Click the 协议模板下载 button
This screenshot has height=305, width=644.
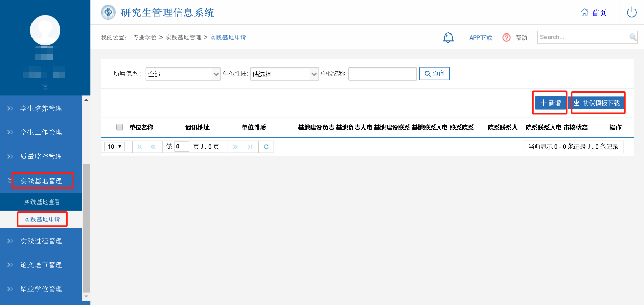(596, 103)
